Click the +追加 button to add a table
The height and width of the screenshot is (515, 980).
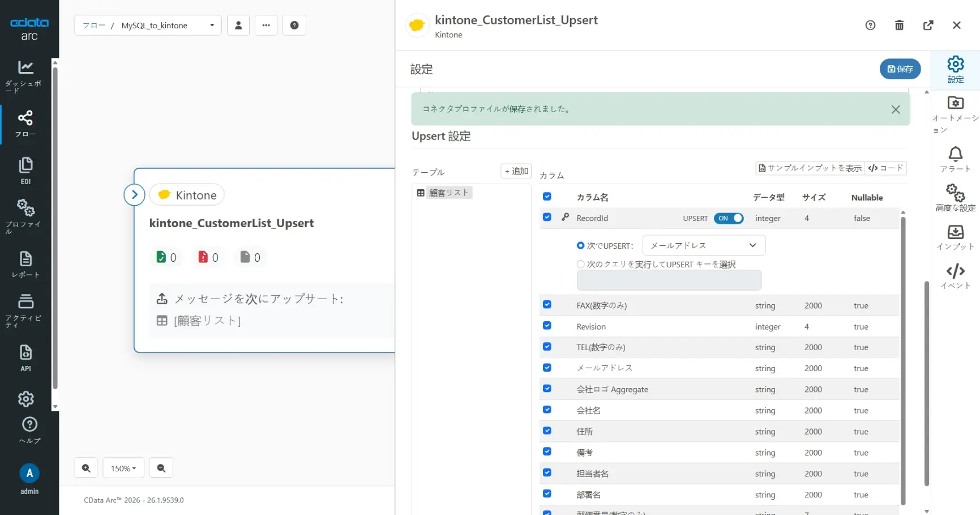click(515, 171)
